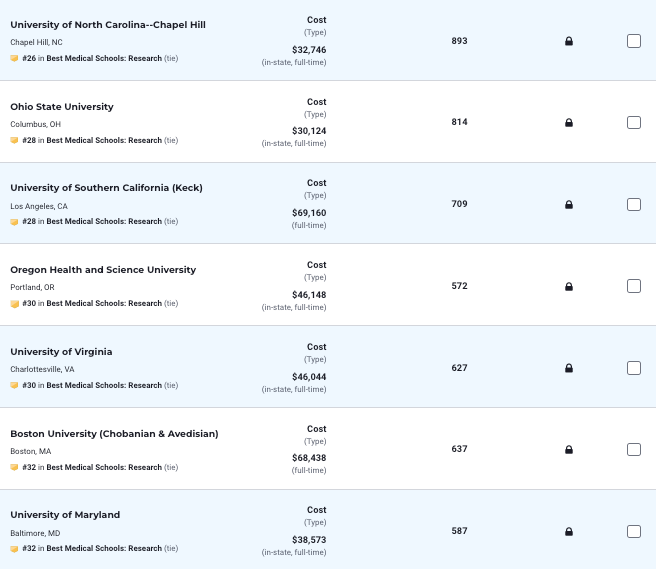Screen dimensions: 656x569
Task: Click Best Medical Schools: Research under Ohio State
Action: 104,140
